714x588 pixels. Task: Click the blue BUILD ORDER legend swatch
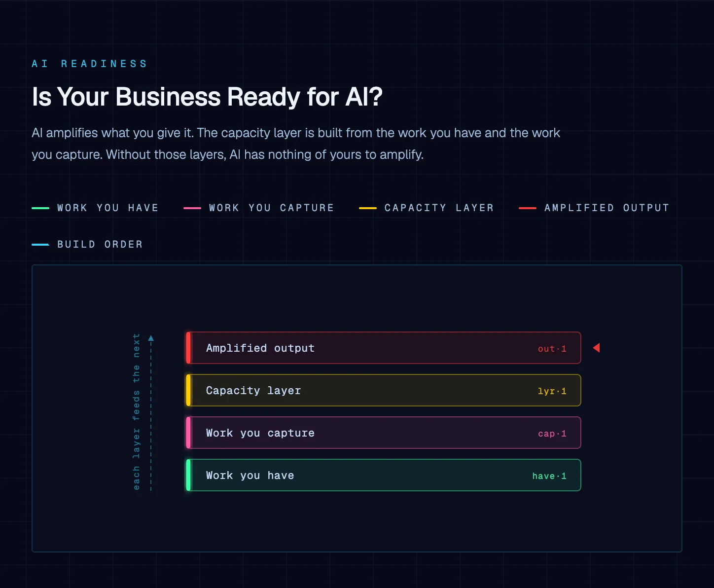tap(40, 245)
